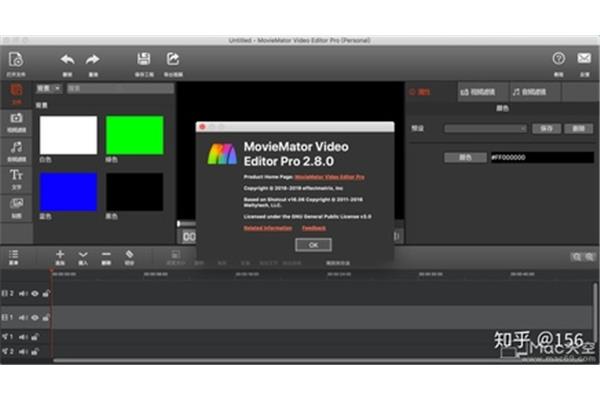Select the black background color thumbnail
600x400 pixels.
pos(135,192)
